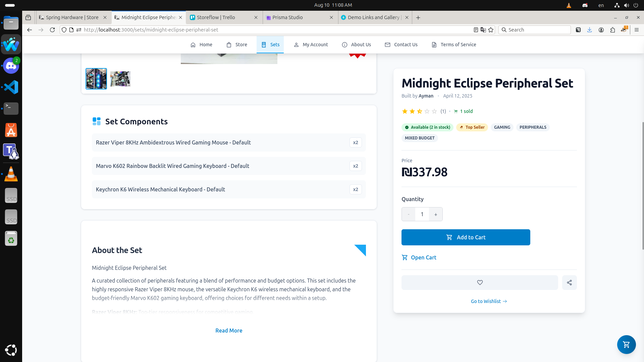This screenshot has width=644, height=362.
Task: Click the PERIPHERALS tag
Action: 533,127
